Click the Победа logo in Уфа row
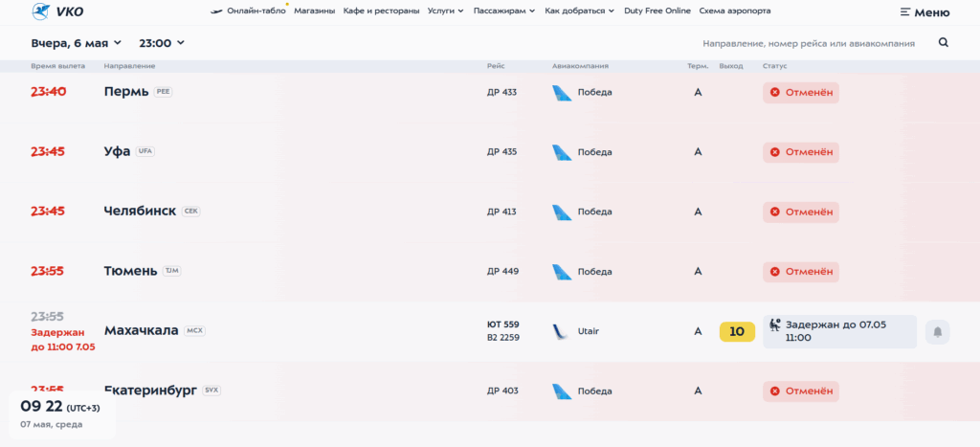This screenshot has height=447, width=980. 562,152
